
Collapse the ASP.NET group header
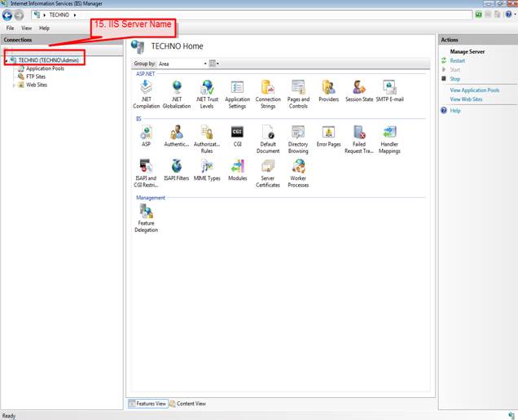click(x=145, y=73)
